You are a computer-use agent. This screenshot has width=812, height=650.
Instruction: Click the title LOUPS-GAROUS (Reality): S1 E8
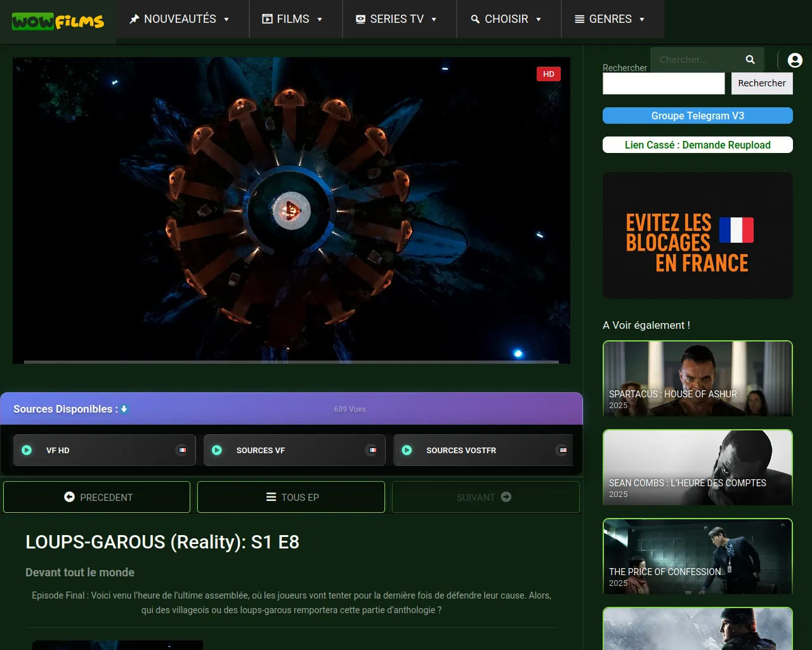click(x=162, y=542)
